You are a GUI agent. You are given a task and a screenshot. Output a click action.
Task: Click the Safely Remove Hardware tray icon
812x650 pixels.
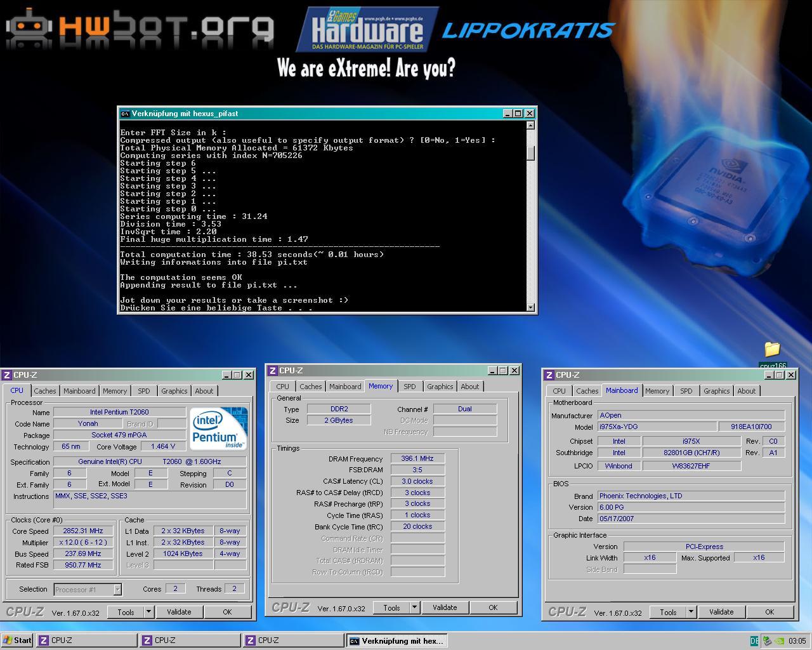[x=767, y=640]
